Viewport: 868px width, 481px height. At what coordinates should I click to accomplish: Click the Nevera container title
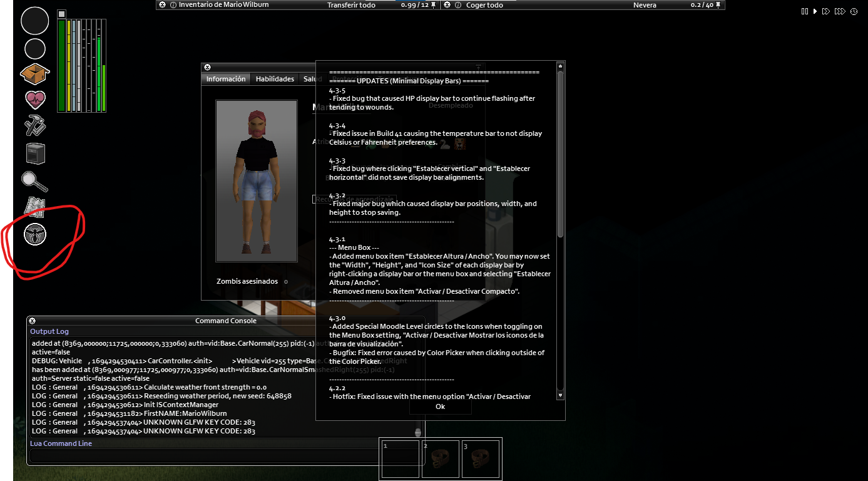[x=645, y=5]
